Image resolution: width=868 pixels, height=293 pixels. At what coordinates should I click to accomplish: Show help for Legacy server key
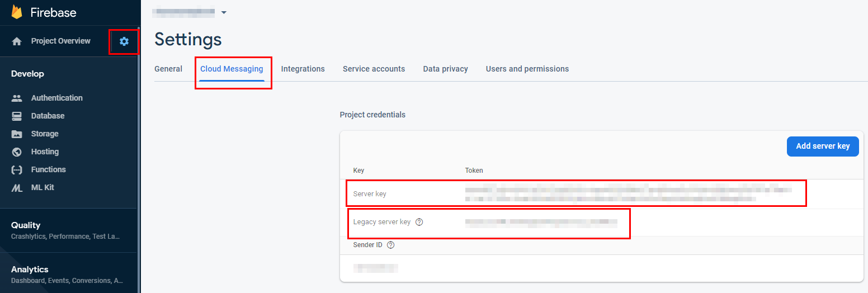point(419,222)
